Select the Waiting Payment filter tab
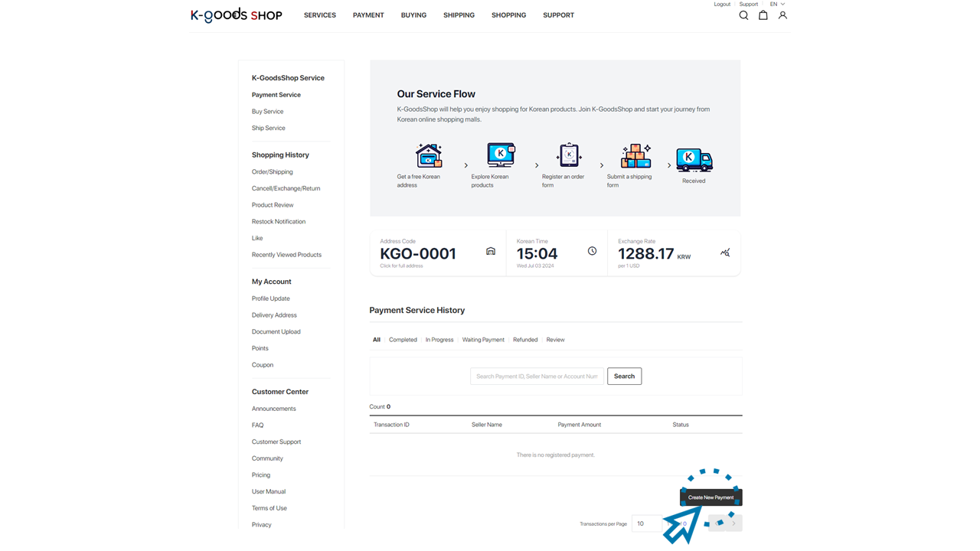The image size is (980, 551). point(483,340)
